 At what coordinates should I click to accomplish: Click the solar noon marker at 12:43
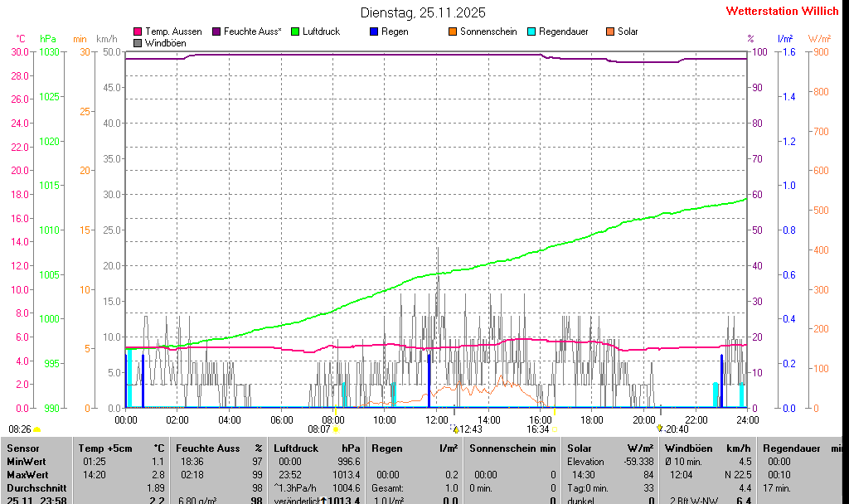click(455, 429)
